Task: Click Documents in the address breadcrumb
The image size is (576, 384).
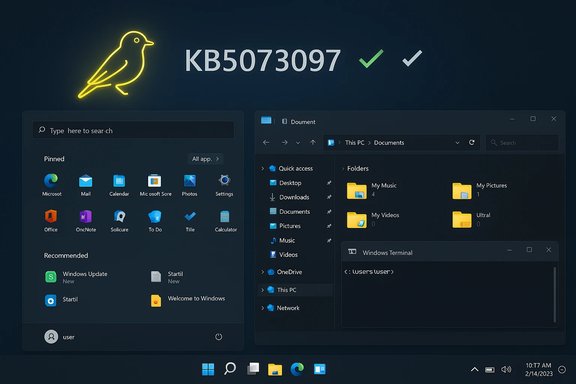Action: click(x=389, y=143)
